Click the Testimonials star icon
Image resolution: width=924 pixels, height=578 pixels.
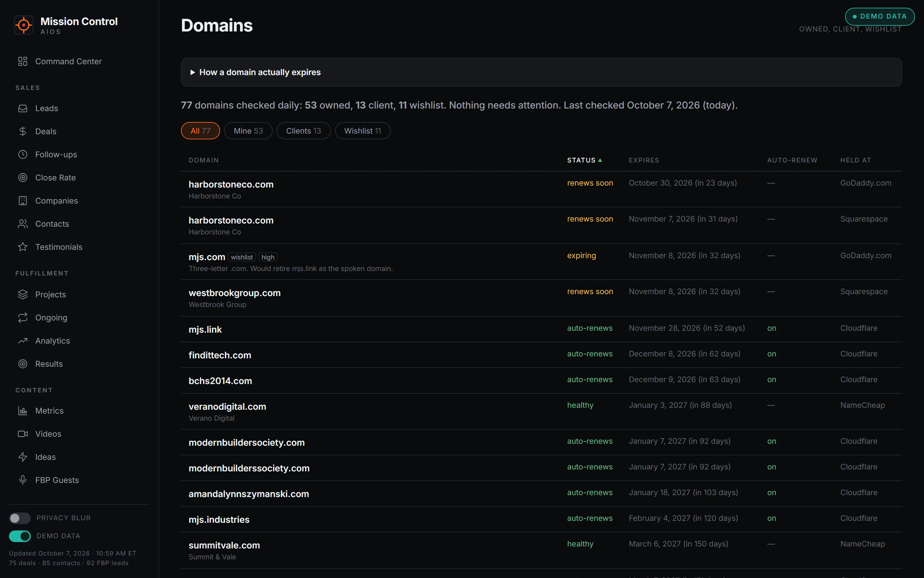pos(23,247)
